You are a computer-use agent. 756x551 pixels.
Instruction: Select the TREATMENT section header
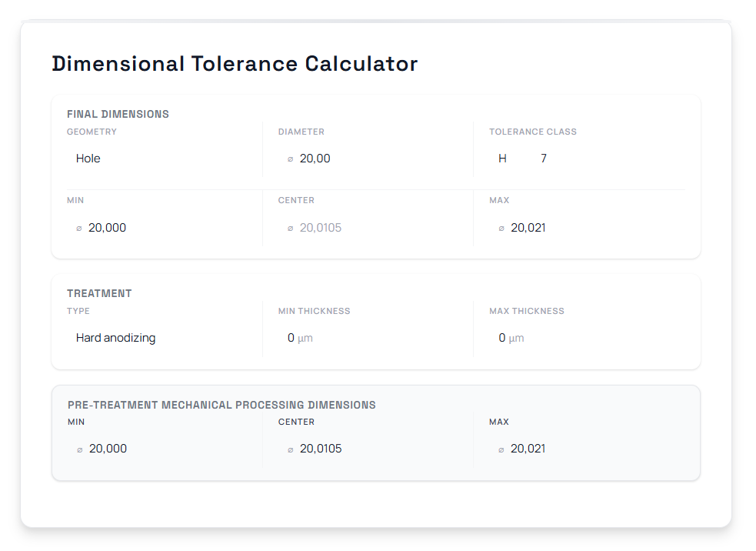100,293
